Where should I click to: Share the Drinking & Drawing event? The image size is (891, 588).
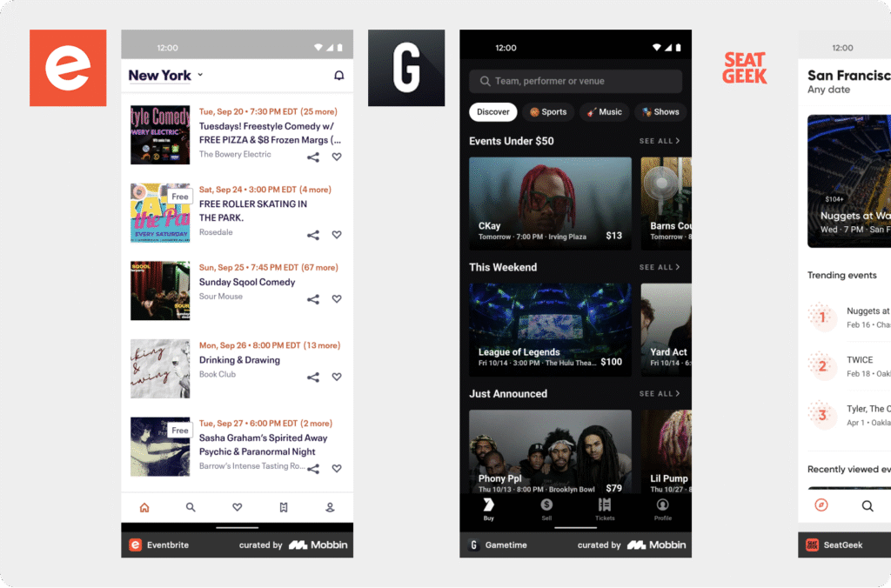pos(313,377)
